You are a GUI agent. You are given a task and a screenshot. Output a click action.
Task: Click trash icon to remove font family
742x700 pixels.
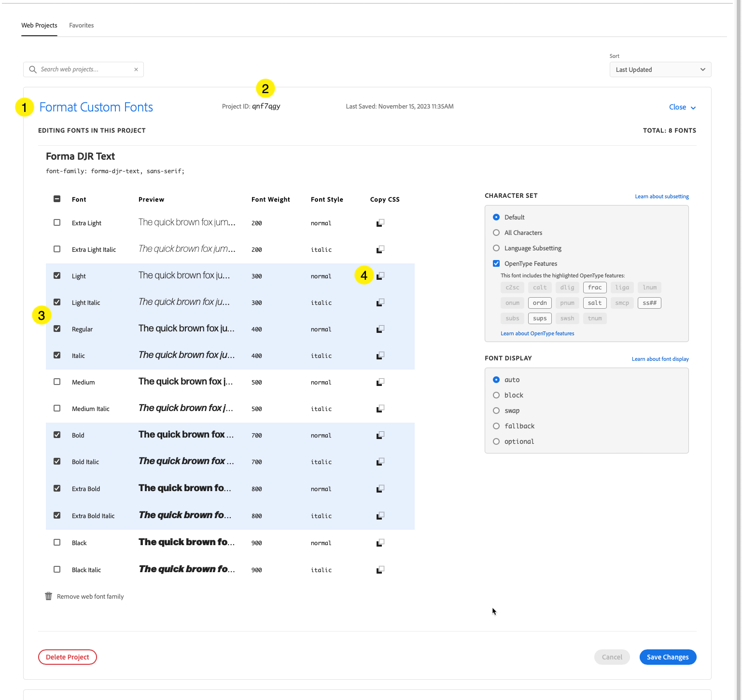(x=48, y=596)
